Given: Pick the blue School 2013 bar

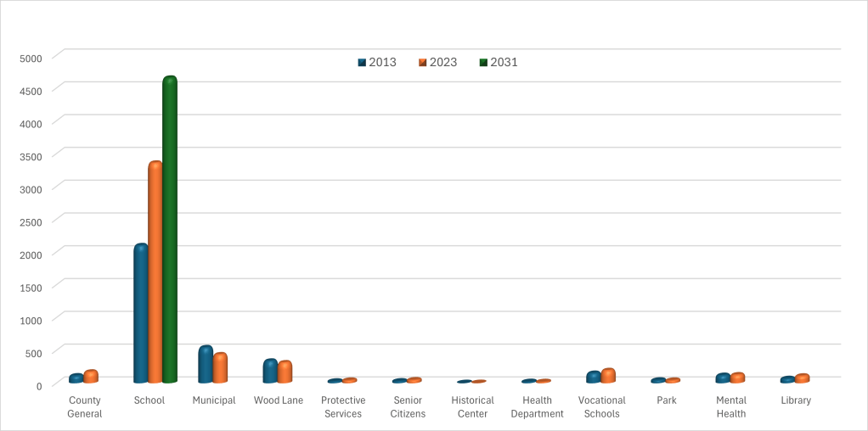Looking at the screenshot, I should tap(141, 314).
